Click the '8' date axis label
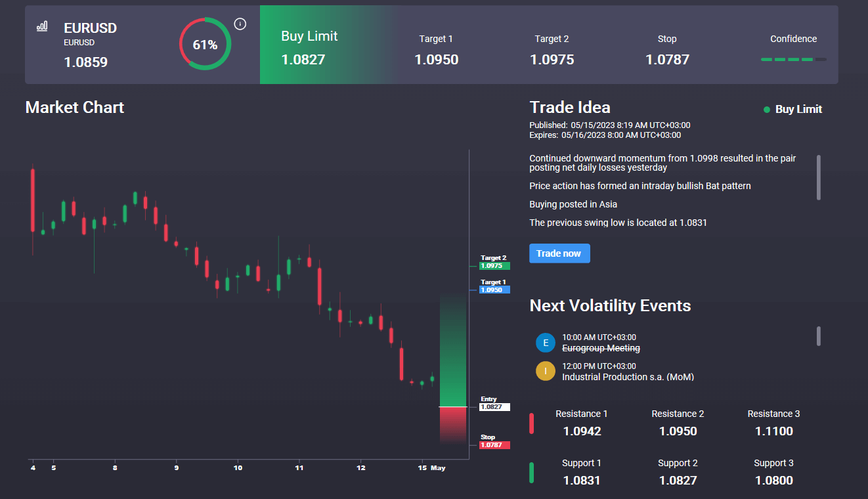Image resolution: width=868 pixels, height=499 pixels. coord(115,468)
